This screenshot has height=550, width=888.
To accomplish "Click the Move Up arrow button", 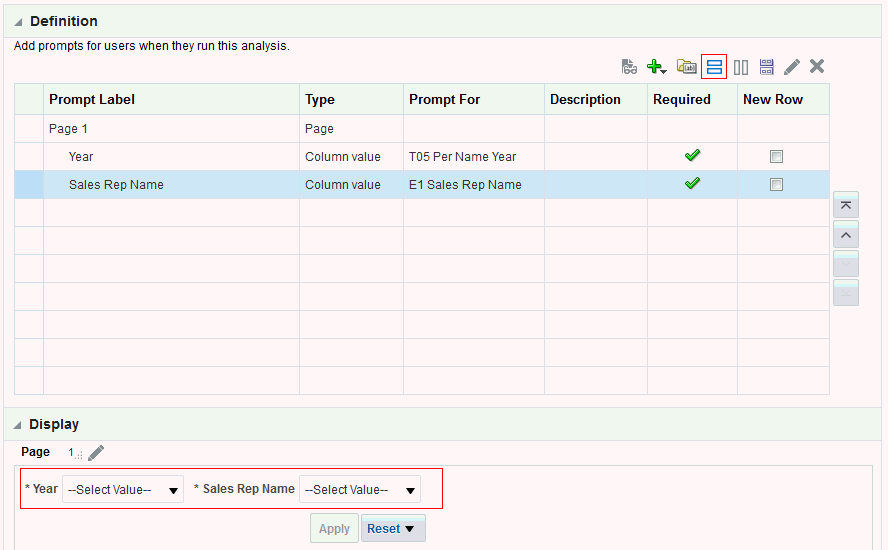I will pyautogui.click(x=845, y=235).
